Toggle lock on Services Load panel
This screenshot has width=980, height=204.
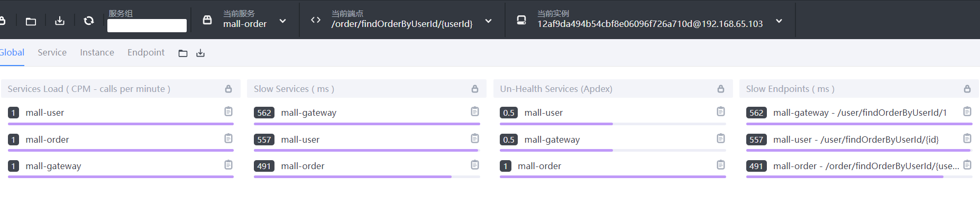point(228,89)
